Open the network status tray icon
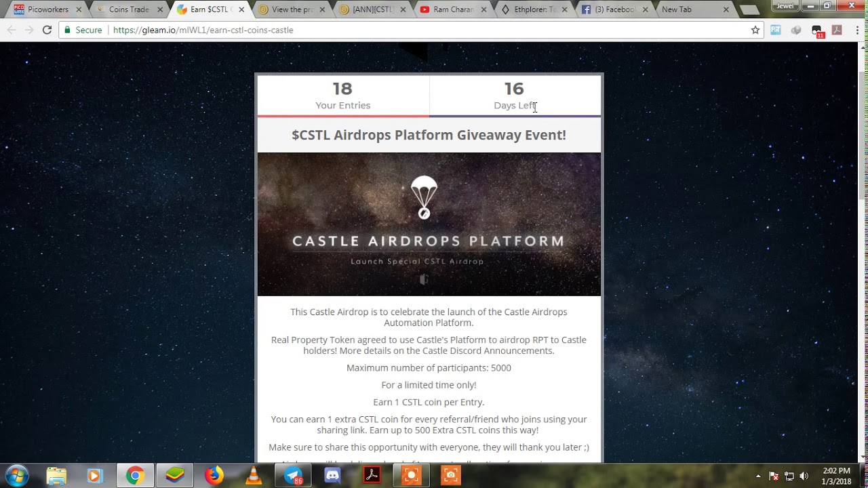 click(x=789, y=476)
